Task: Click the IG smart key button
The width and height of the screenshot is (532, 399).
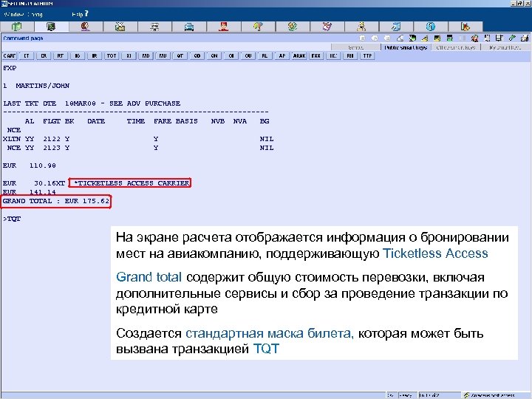Action: click(78, 55)
